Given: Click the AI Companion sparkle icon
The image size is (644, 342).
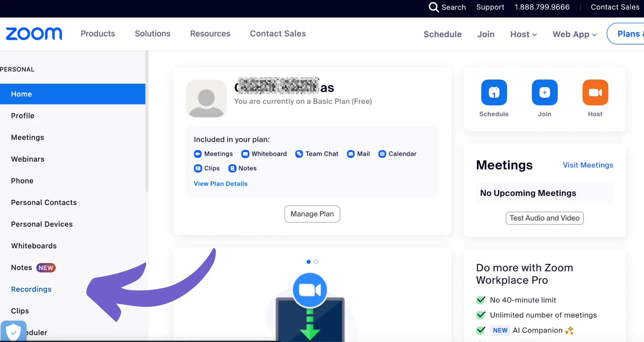Looking at the screenshot, I should point(569,331).
